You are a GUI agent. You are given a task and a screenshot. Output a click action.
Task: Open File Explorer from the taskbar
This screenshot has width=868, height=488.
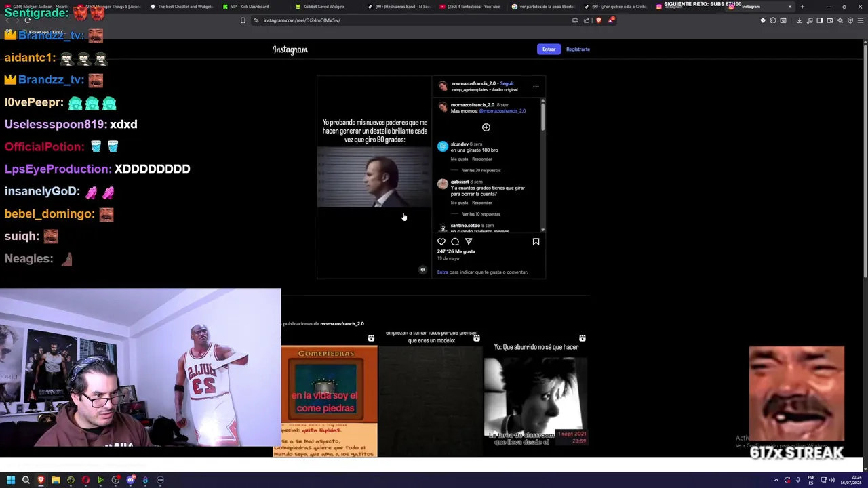coord(56,480)
